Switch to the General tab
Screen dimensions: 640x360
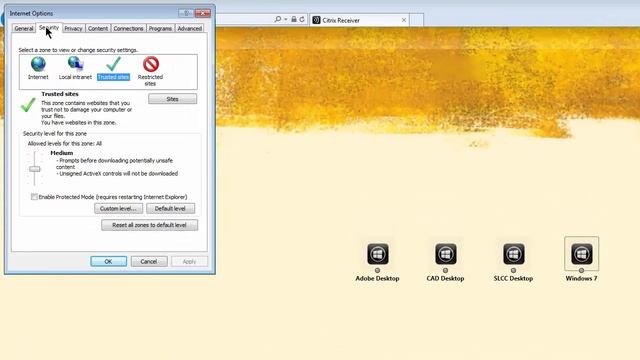(24, 29)
